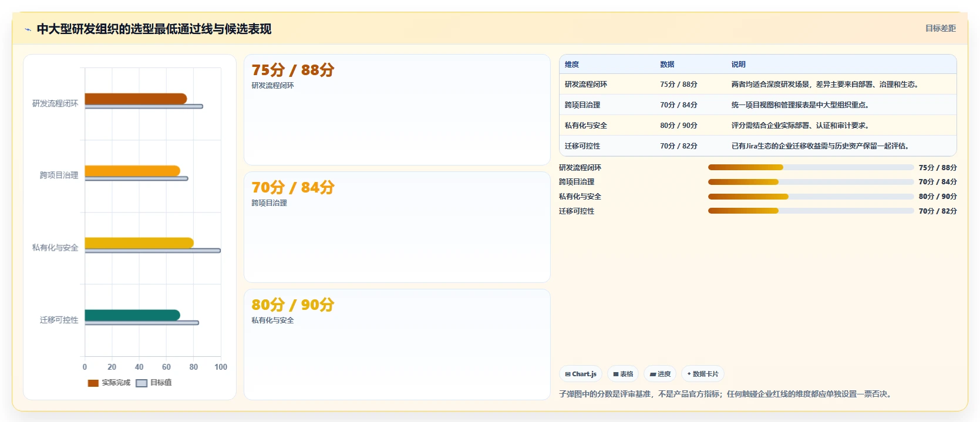Viewport: 980px width, 422px height.
Task: Select the Chart.js tag chip
Action: [x=581, y=374]
